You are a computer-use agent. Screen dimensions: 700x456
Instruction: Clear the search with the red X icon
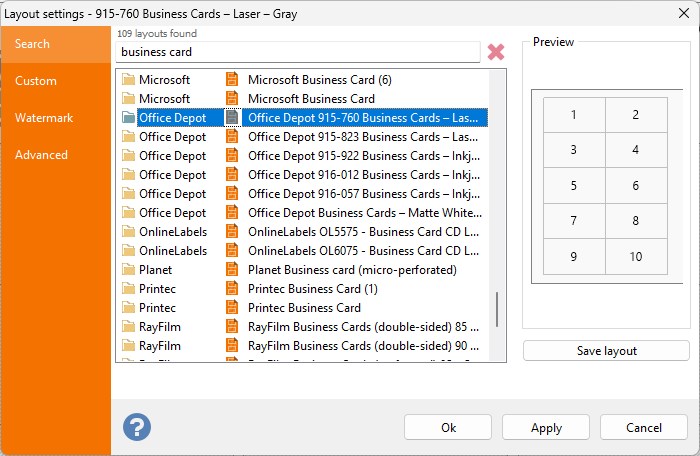pos(496,52)
